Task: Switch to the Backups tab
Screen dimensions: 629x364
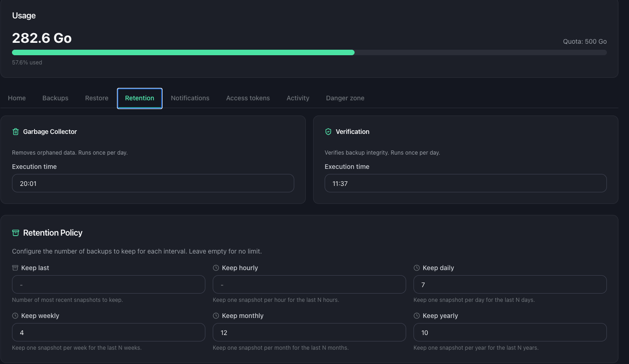Action: (55, 98)
